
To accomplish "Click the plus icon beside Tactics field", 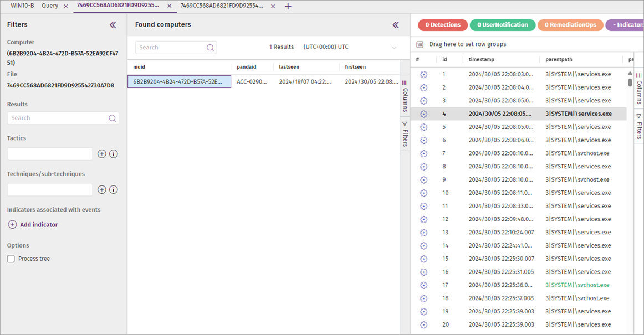I will coord(102,154).
